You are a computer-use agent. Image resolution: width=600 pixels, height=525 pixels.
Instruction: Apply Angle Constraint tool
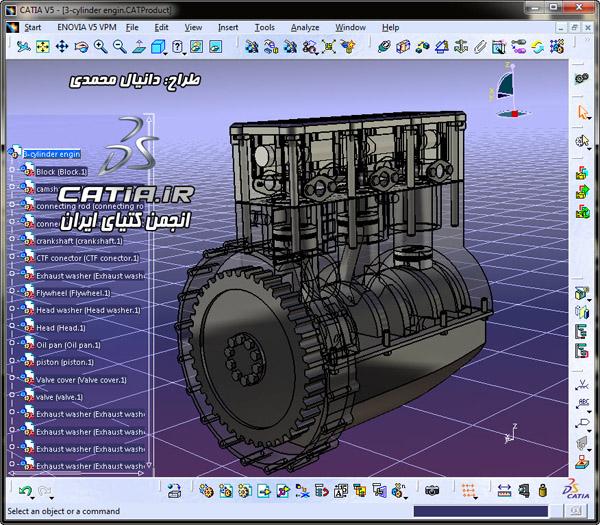pyautogui.click(x=442, y=47)
